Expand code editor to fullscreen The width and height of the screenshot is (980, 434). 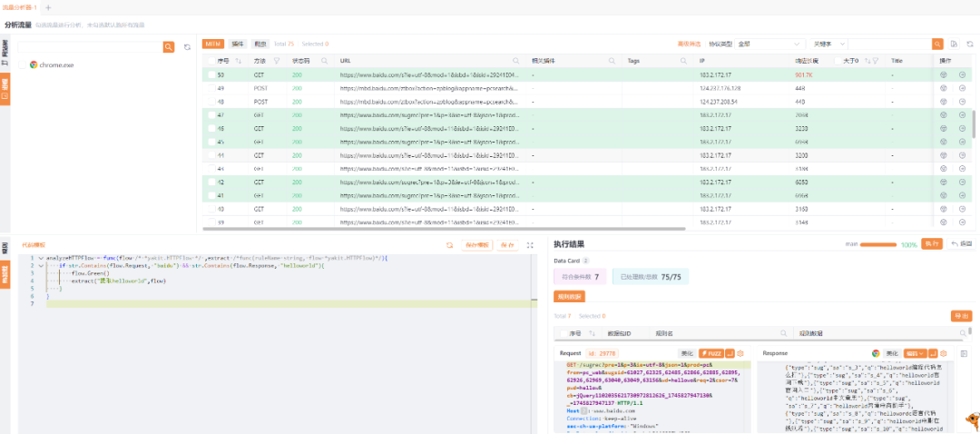tap(530, 245)
